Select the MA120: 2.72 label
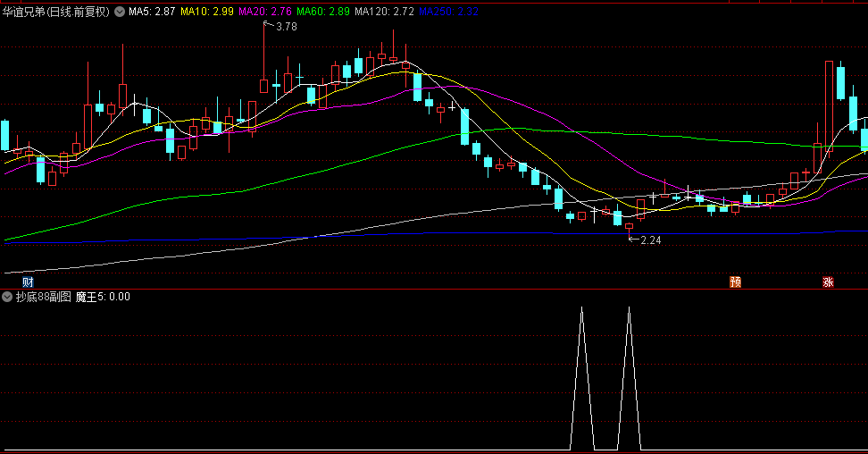Viewport: 868px width, 454px height. (384, 12)
